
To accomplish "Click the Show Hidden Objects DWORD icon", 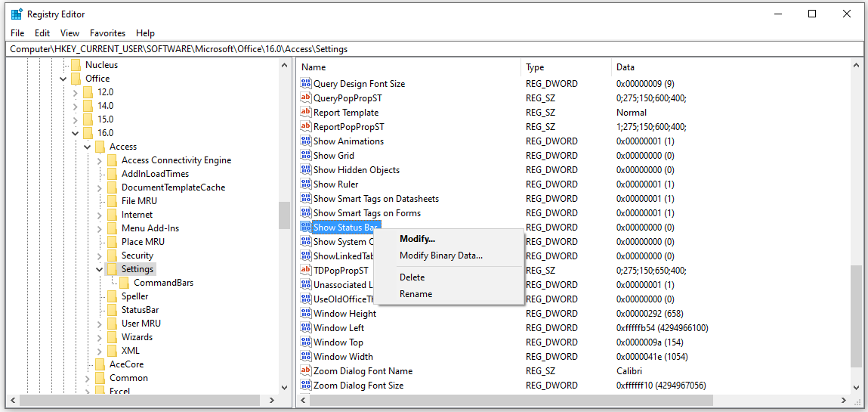I will pos(306,170).
